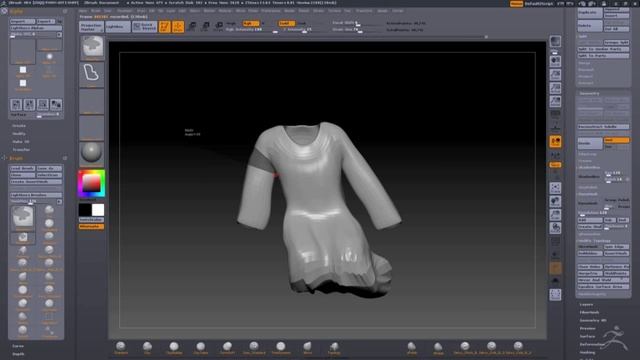Toggle the Smt option beside Divide
The width and height of the screenshot is (640, 360).
616,140
